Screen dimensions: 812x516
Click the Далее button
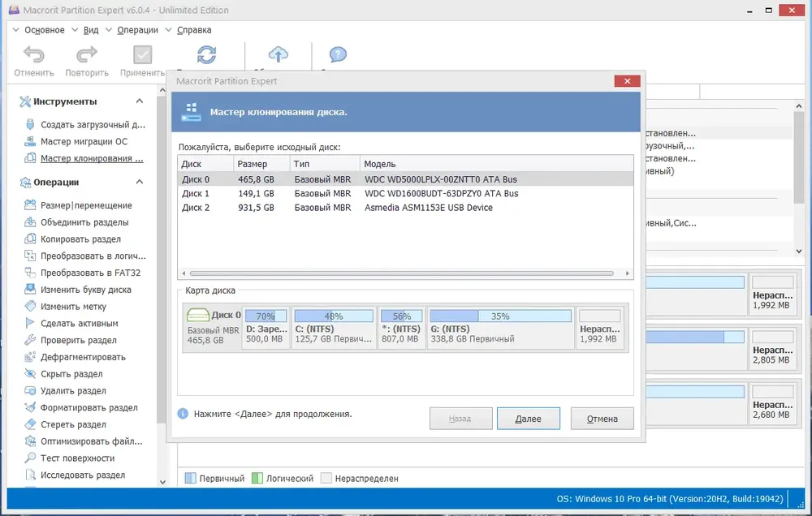pos(529,419)
